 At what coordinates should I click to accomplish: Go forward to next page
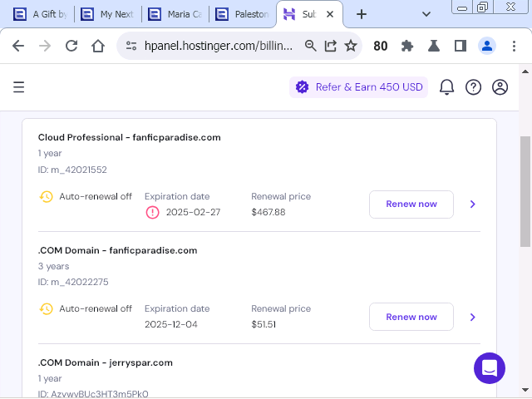pos(44,46)
